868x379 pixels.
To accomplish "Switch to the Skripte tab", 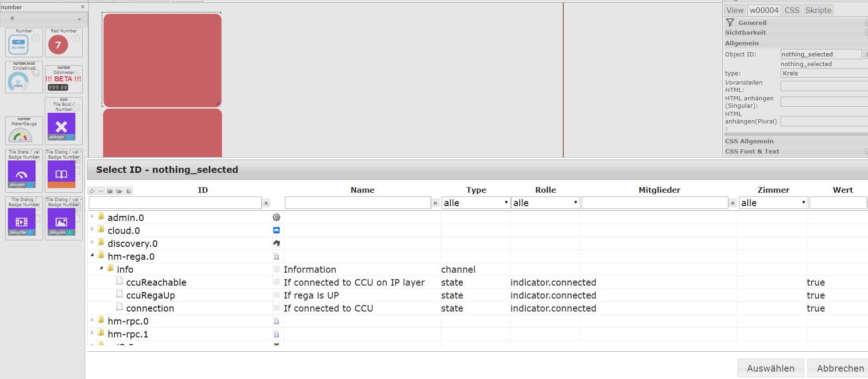I will pyautogui.click(x=818, y=10).
